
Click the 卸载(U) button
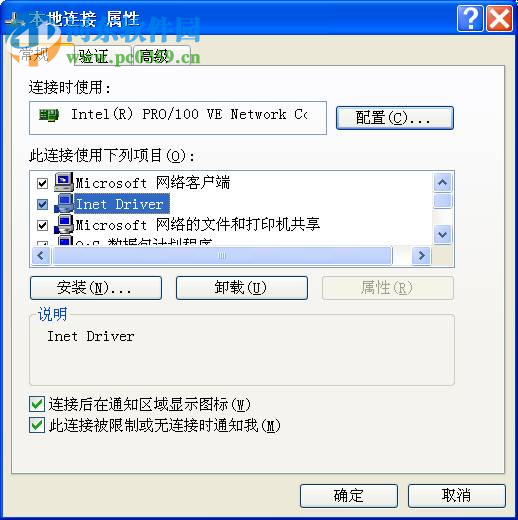(x=242, y=288)
